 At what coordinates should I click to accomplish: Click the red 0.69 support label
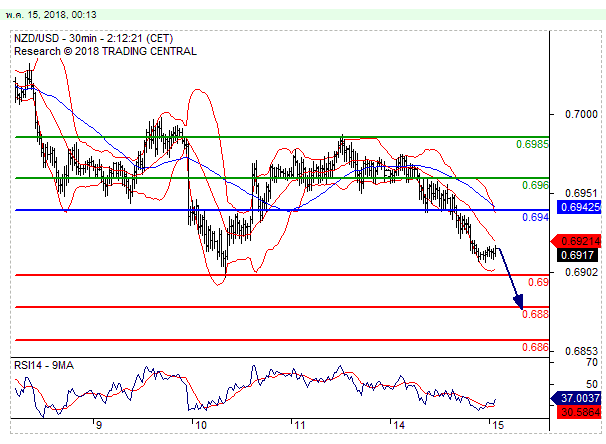[538, 282]
